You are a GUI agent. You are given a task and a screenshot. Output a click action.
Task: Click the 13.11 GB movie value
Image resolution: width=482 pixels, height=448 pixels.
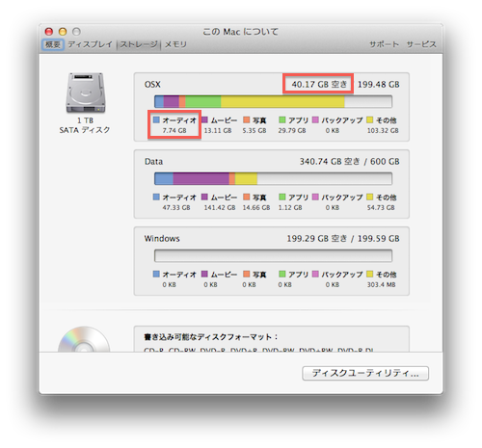218,130
